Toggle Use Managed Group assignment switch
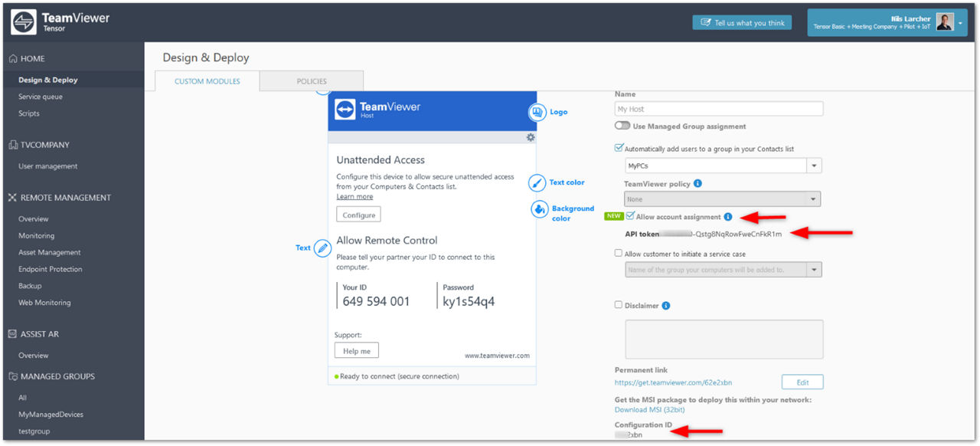980x446 pixels. [622, 126]
